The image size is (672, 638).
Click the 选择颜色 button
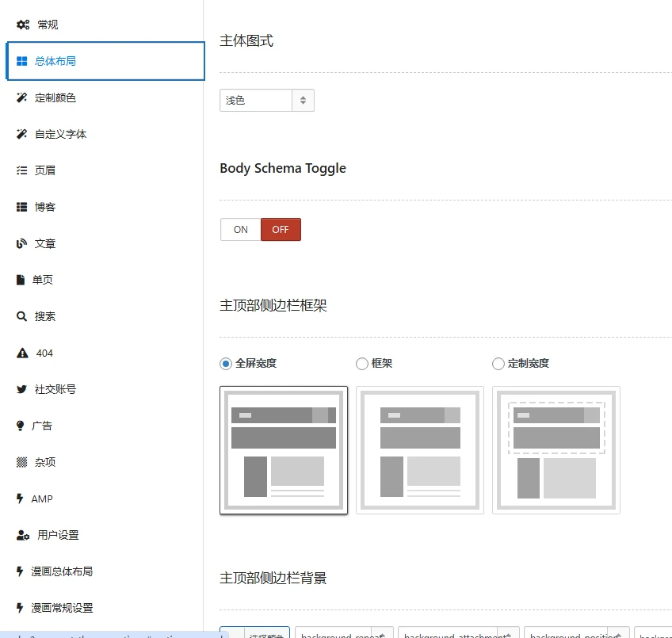click(265, 634)
